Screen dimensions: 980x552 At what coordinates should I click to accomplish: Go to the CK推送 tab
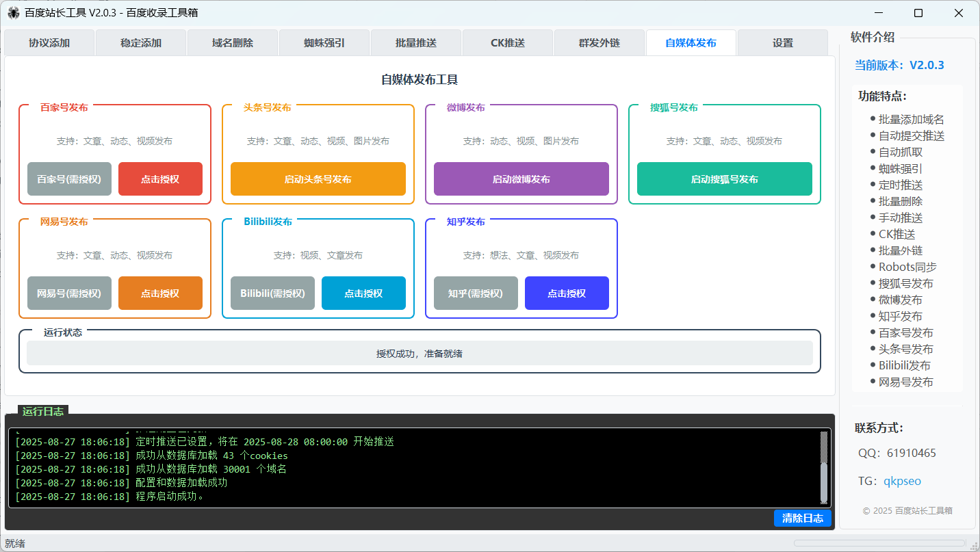[508, 42]
